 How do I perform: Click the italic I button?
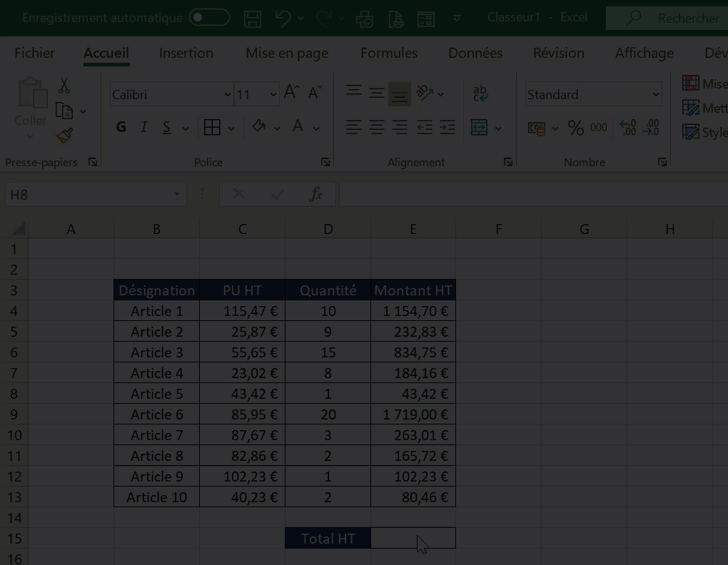pos(144,128)
